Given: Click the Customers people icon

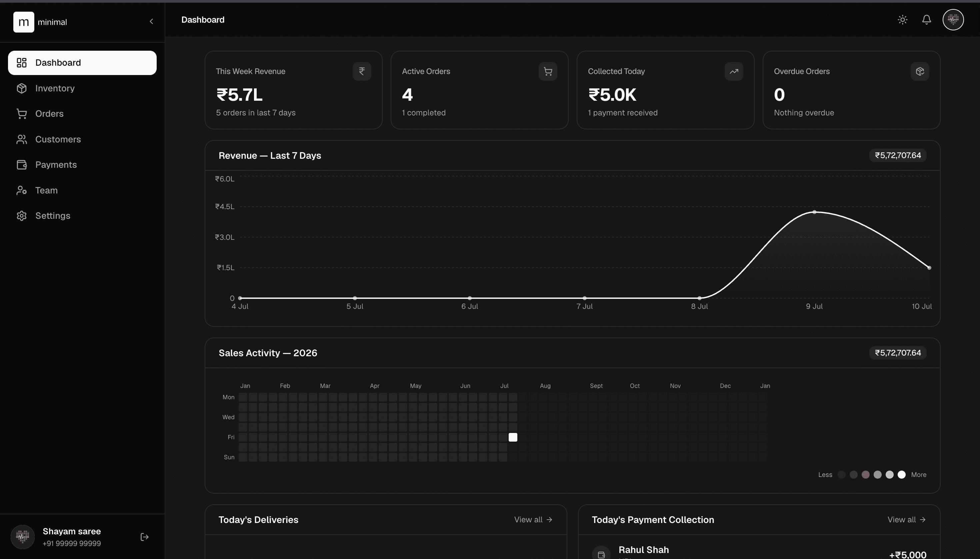Looking at the screenshot, I should pyautogui.click(x=21, y=139).
